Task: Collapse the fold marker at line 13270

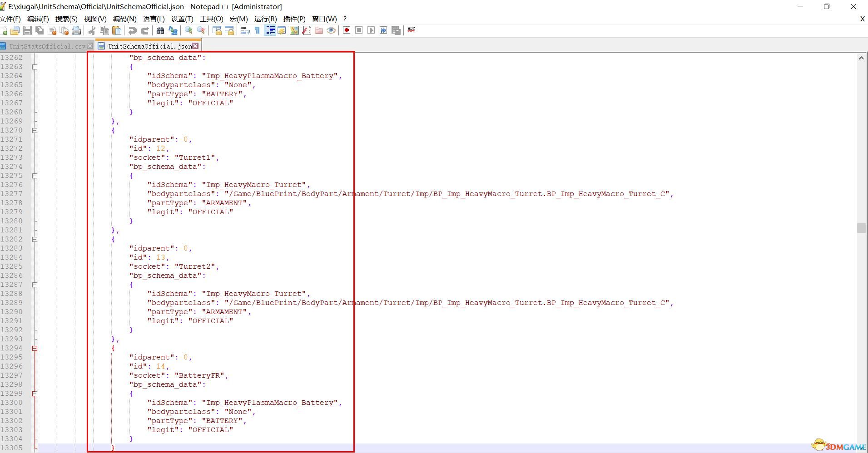Action: (35, 130)
